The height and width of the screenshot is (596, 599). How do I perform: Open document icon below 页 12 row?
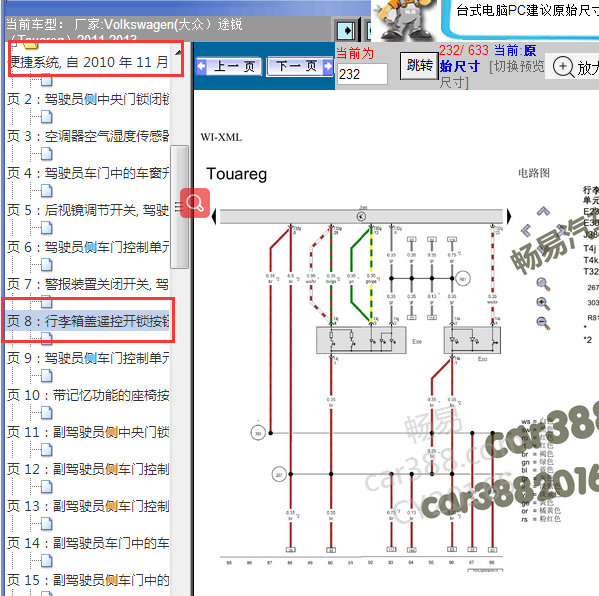point(46,487)
